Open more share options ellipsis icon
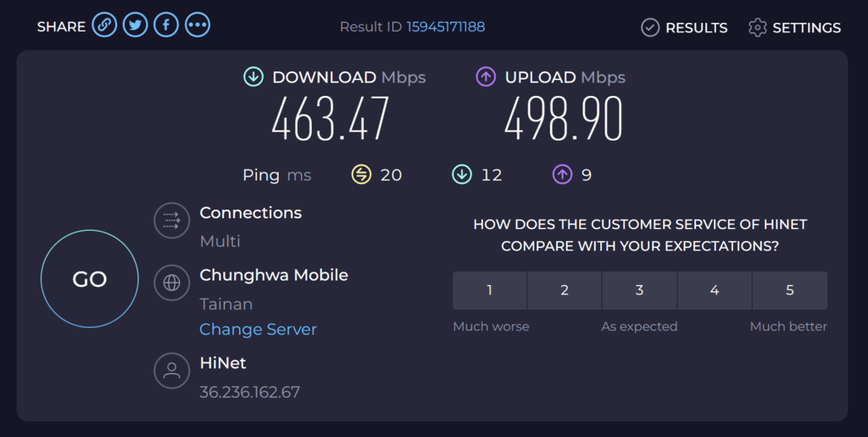The image size is (868, 437). click(198, 25)
